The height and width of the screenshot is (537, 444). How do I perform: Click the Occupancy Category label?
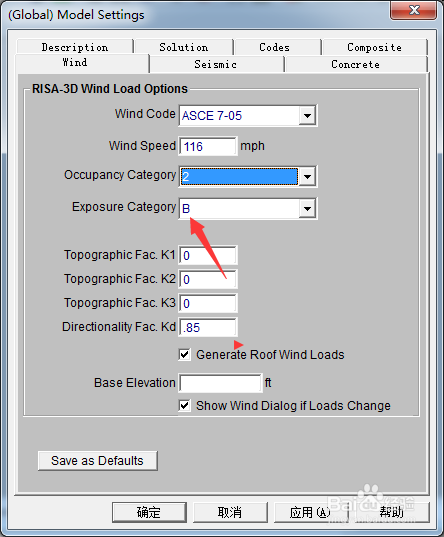pos(120,175)
